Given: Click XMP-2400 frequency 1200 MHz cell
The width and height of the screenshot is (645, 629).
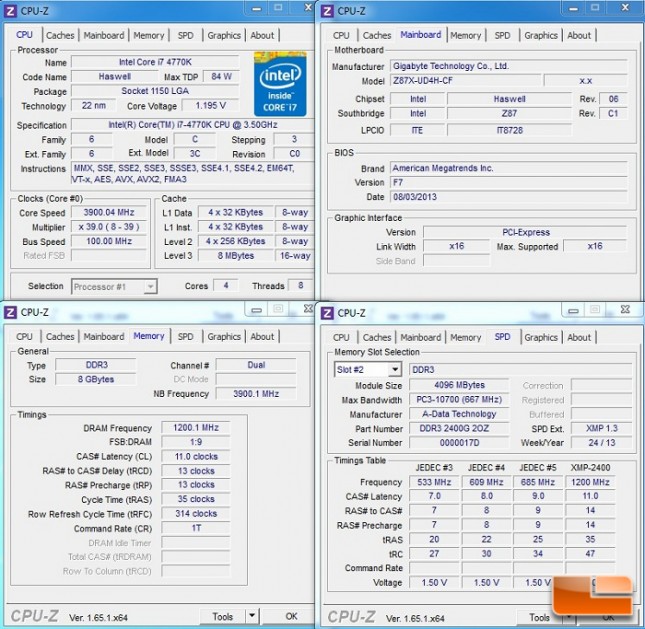Looking at the screenshot, I should point(590,482).
